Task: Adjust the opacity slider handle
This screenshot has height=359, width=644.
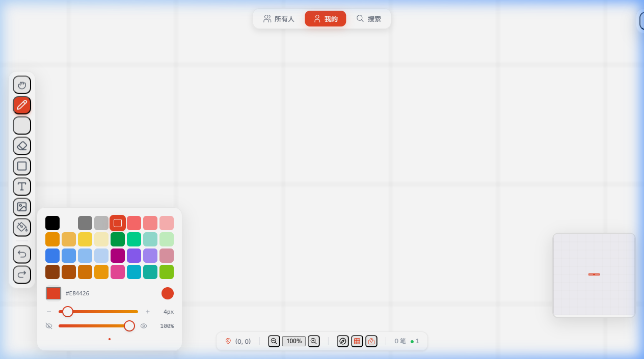Action: click(x=129, y=326)
